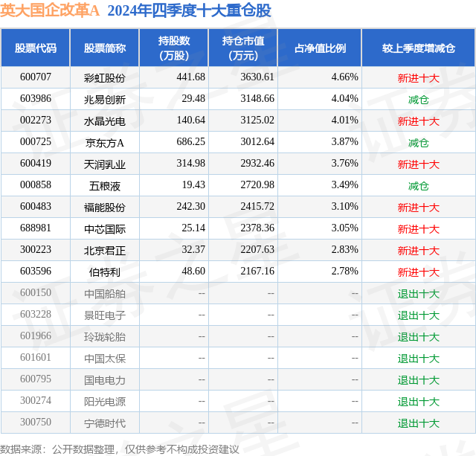Click 减仓 status for 五粮液
Viewport: 476px width, 456px height.
[x=419, y=186]
